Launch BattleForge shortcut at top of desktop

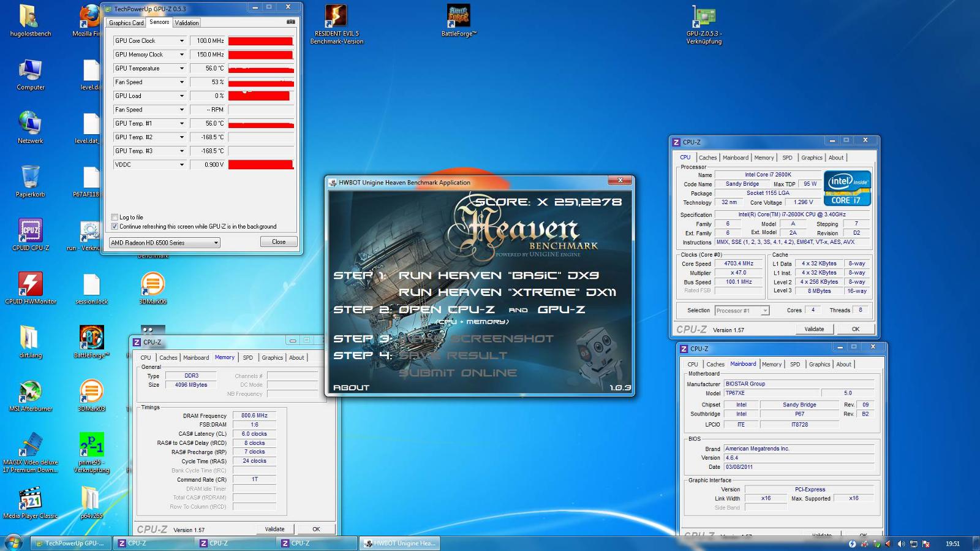click(459, 21)
